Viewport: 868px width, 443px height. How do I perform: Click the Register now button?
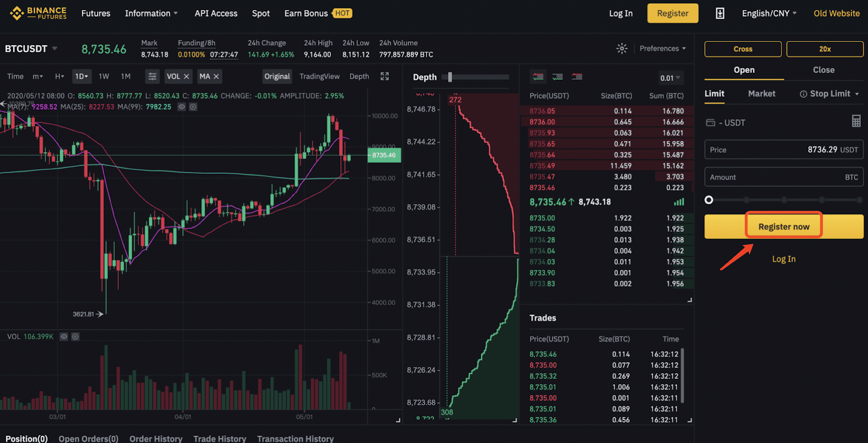pos(784,226)
